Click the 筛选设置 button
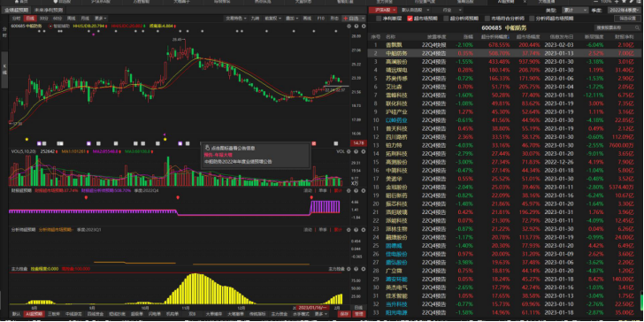The width and height of the screenshot is (644, 322). click(x=627, y=19)
